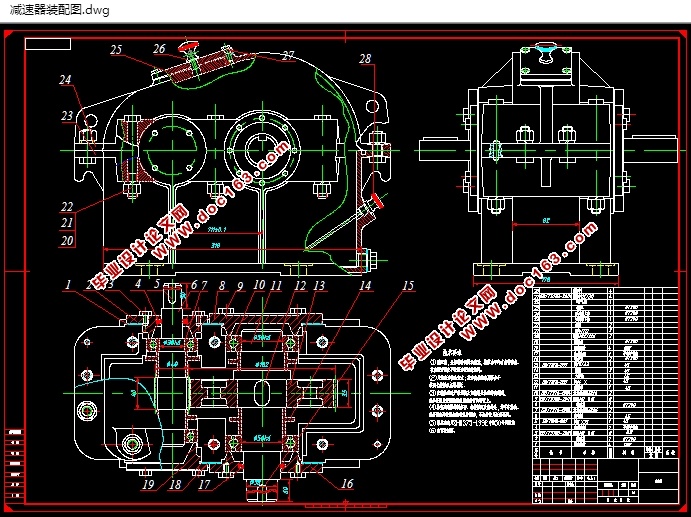Select part callout number 4
The image size is (691, 517).
point(138,283)
